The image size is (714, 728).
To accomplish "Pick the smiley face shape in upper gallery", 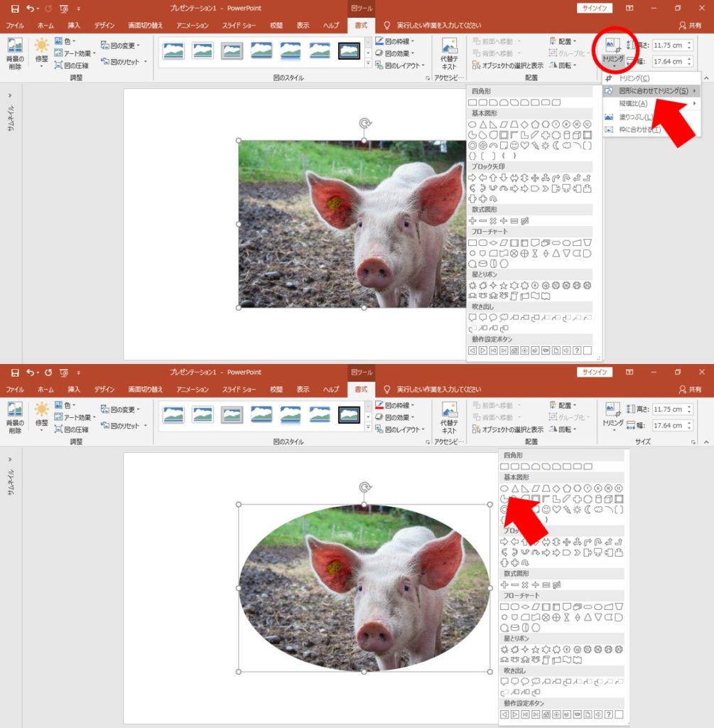I will coord(514,146).
